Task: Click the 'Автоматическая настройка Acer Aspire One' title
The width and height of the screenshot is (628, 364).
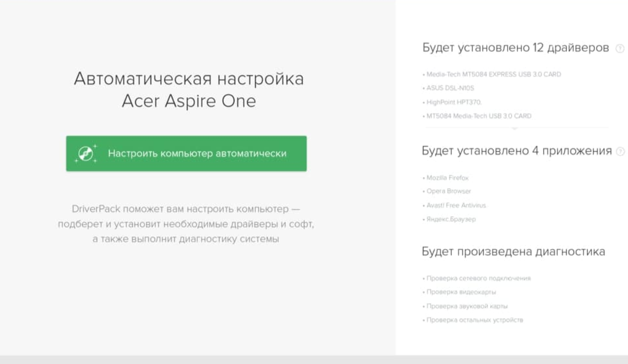Action: click(189, 89)
